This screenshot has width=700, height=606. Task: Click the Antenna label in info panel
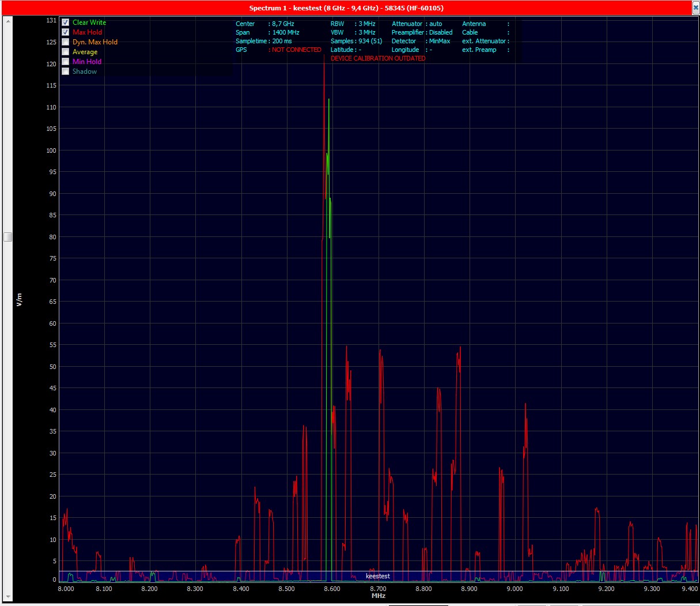click(x=474, y=24)
